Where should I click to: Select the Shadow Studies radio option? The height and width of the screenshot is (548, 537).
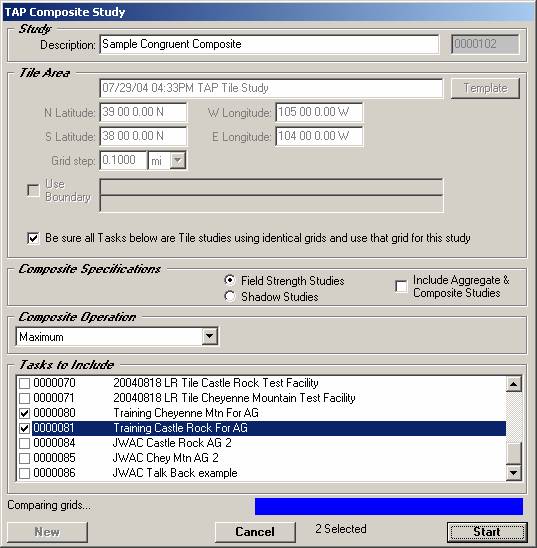click(x=230, y=296)
